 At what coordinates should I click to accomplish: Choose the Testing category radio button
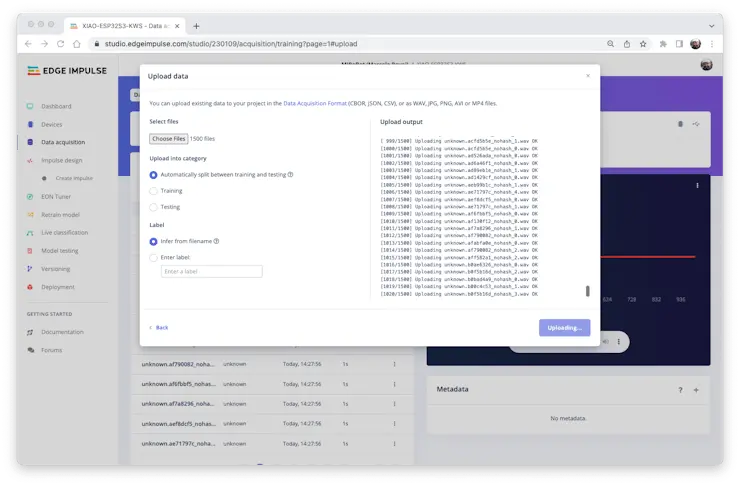click(153, 207)
